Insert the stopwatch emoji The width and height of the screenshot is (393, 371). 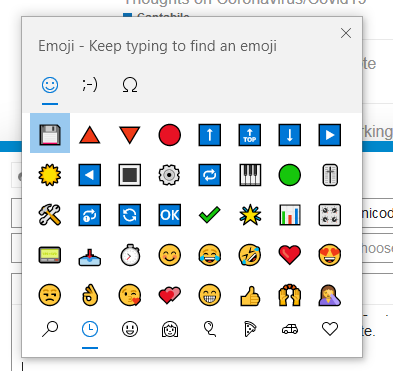coord(130,255)
